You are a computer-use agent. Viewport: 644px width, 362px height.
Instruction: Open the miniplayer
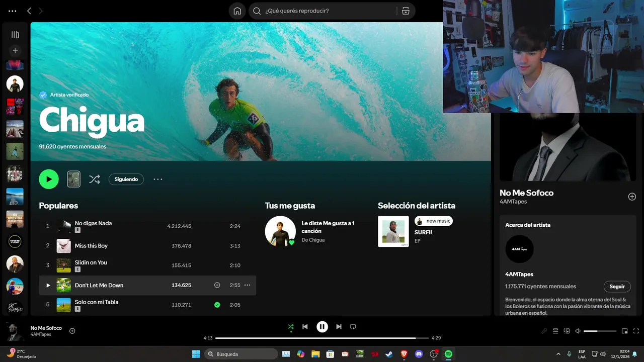[625, 331]
